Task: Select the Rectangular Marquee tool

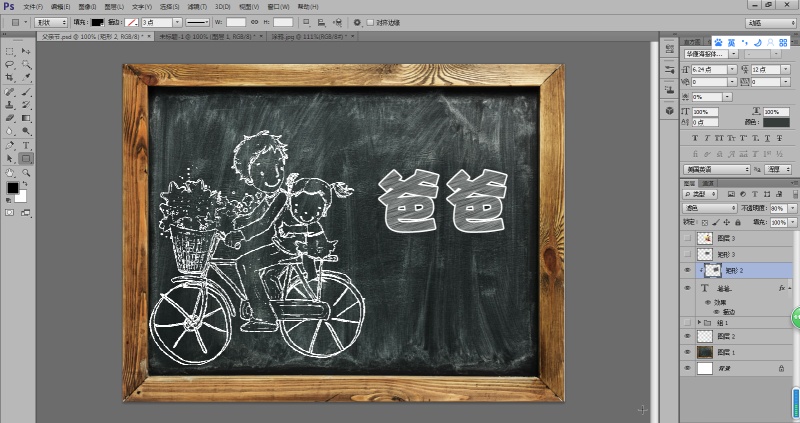Action: [10, 51]
